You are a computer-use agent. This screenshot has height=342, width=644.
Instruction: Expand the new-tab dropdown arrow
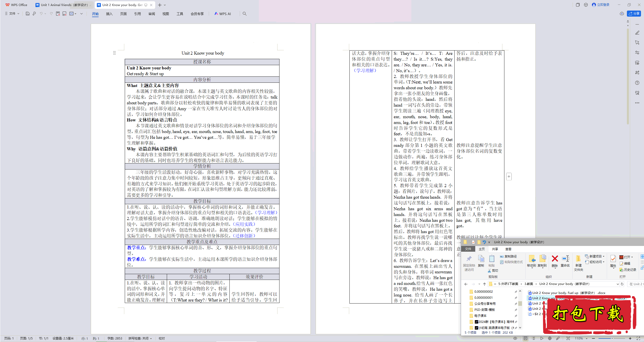pos(165,5)
